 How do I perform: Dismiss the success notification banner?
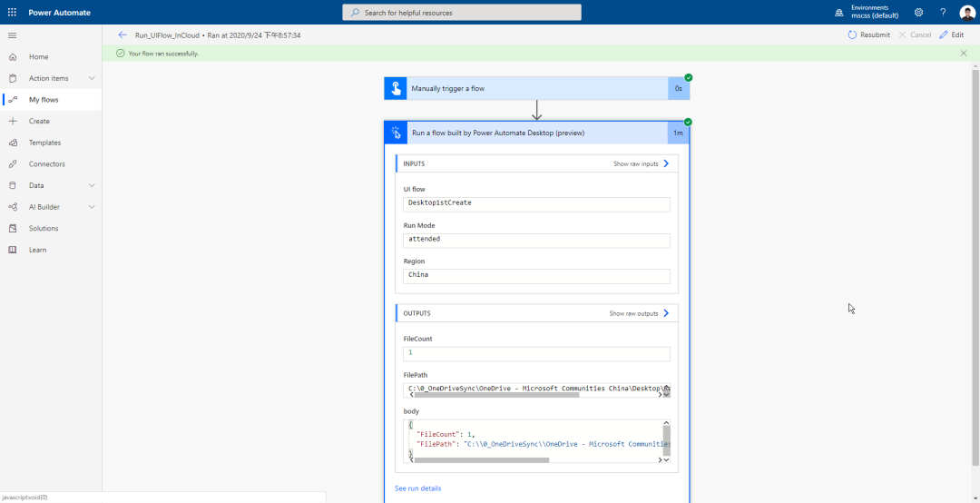[x=964, y=54]
